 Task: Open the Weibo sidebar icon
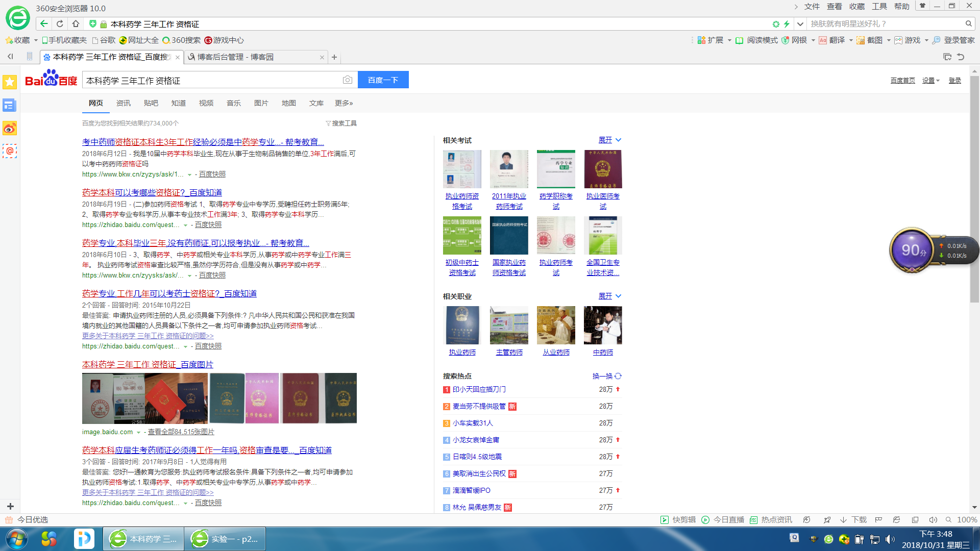tap(10, 128)
